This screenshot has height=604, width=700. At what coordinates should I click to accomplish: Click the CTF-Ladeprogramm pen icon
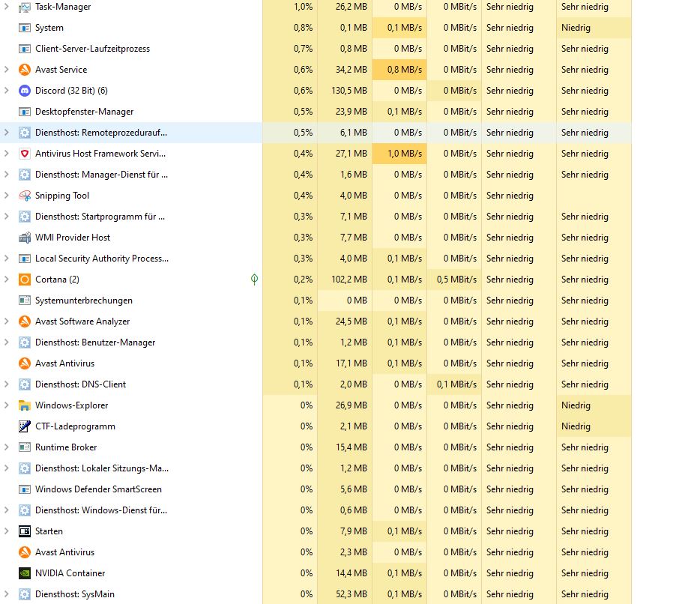25,426
